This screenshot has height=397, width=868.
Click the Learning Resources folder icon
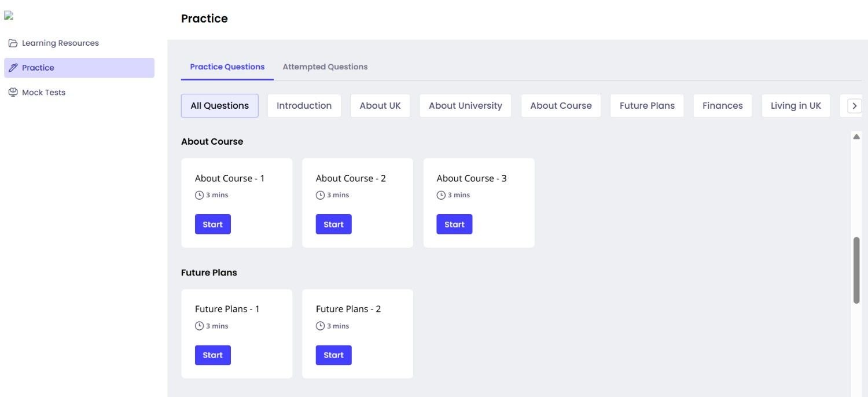[13, 43]
